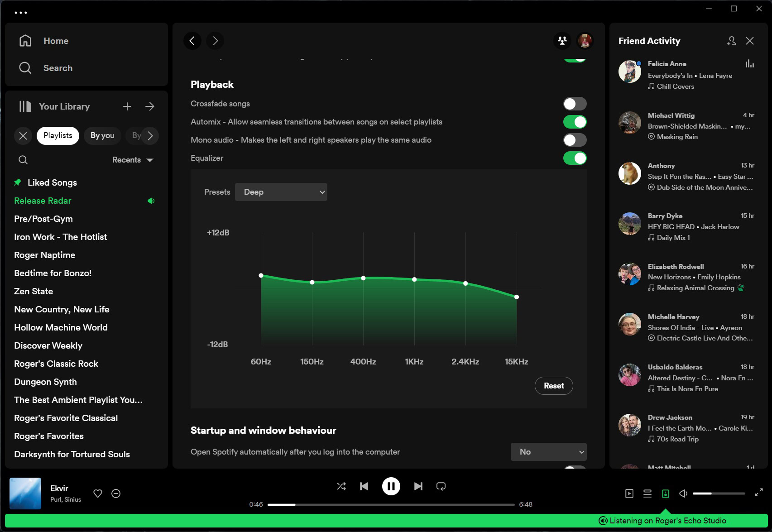
Task: Open the Ekvir song title link
Action: pyautogui.click(x=59, y=489)
